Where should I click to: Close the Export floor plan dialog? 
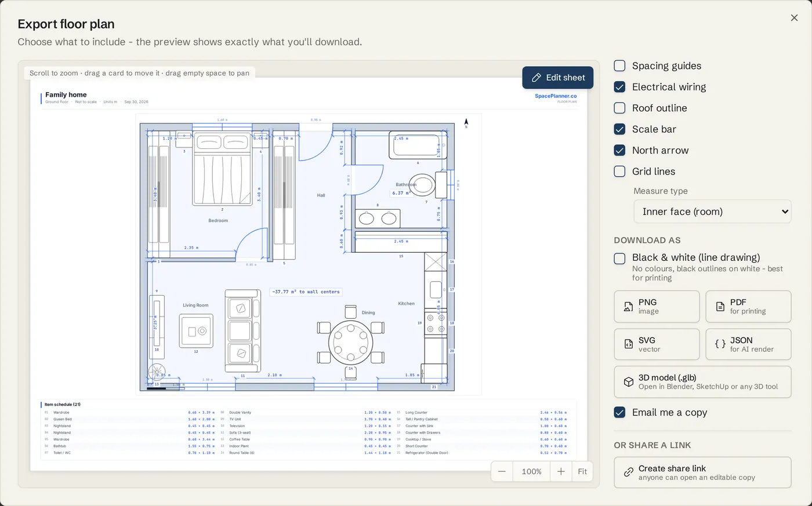(x=794, y=18)
